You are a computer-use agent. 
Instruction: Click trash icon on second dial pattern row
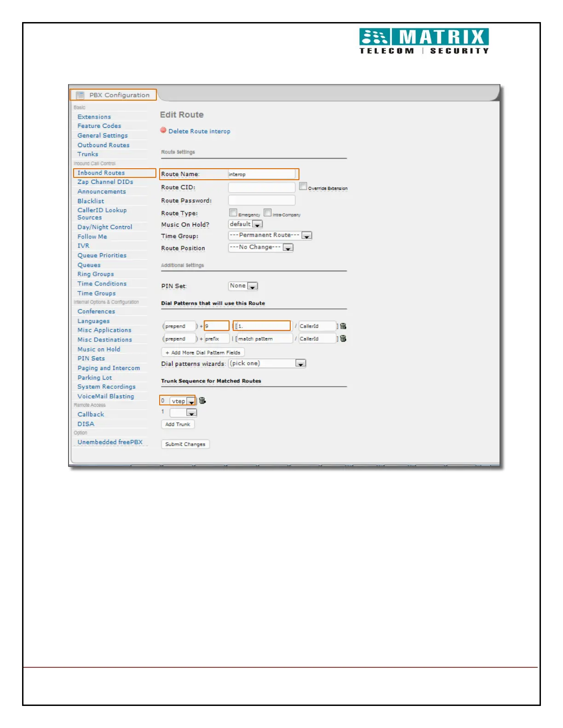[343, 339]
